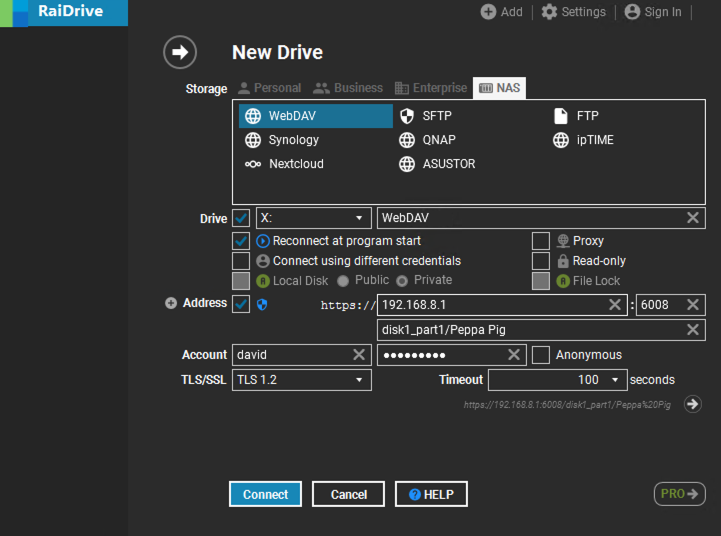This screenshot has width=721, height=536.
Task: Clear the disk1_part1/Peppa Pig path field
Action: (693, 330)
